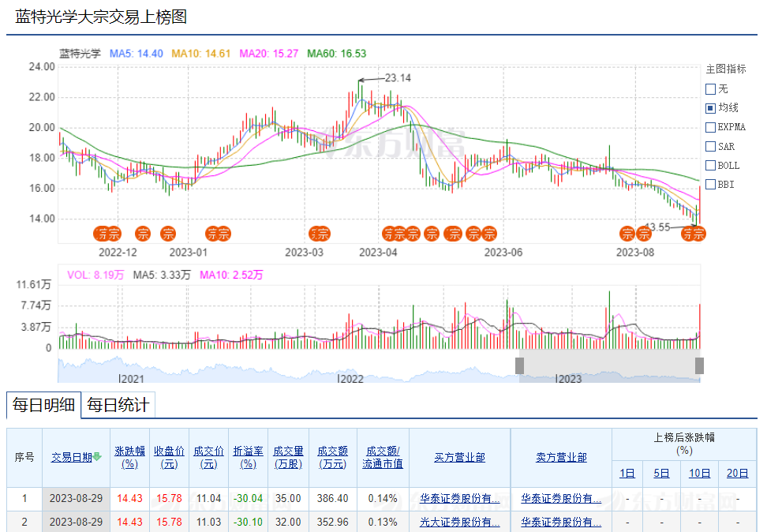The image size is (767, 532).
Task: Switch to the 每日统计 tab
Action: (x=118, y=406)
